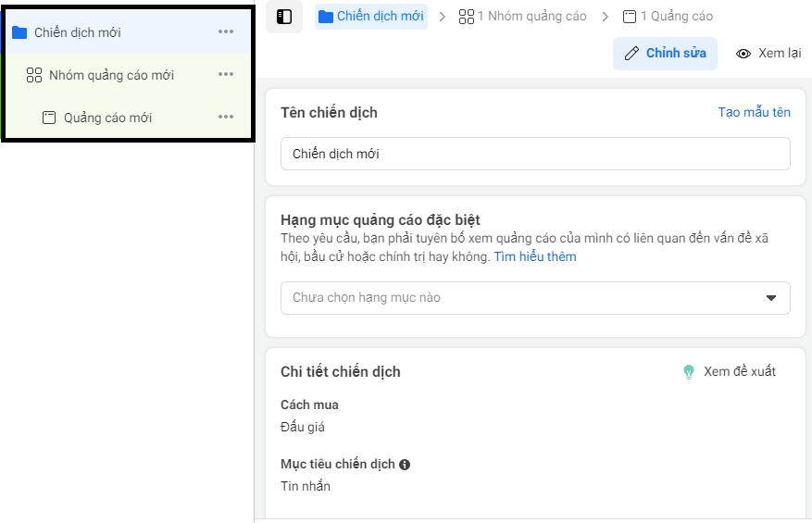Click the Tạo mẫu tên link
Image resolution: width=812 pixels, height=523 pixels.
click(x=754, y=112)
